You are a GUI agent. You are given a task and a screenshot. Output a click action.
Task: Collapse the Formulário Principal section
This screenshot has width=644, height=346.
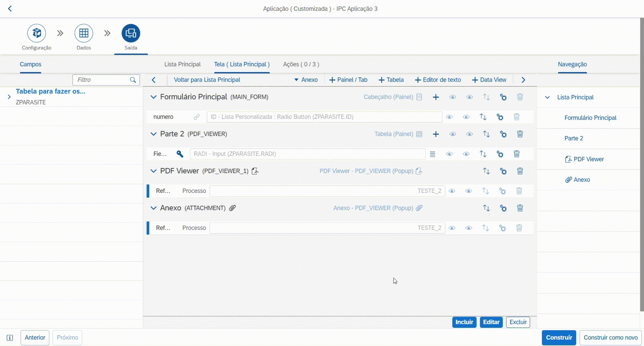click(x=154, y=97)
